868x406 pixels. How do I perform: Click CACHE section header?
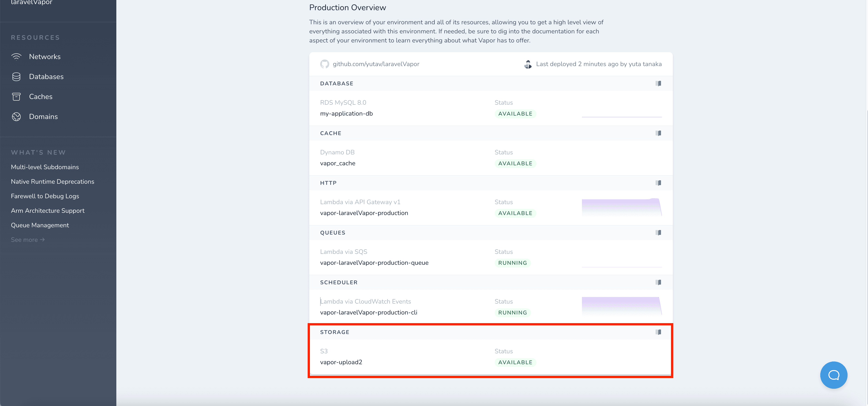click(x=331, y=133)
